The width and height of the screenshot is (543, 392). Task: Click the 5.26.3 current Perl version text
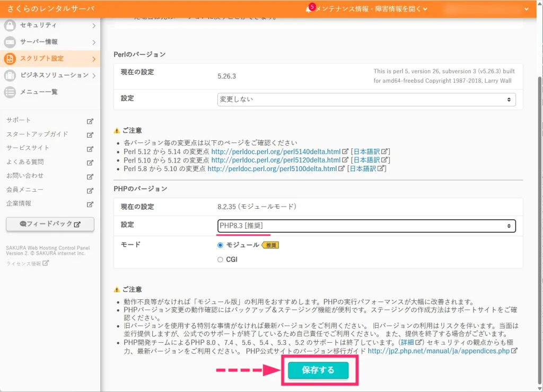227,76
